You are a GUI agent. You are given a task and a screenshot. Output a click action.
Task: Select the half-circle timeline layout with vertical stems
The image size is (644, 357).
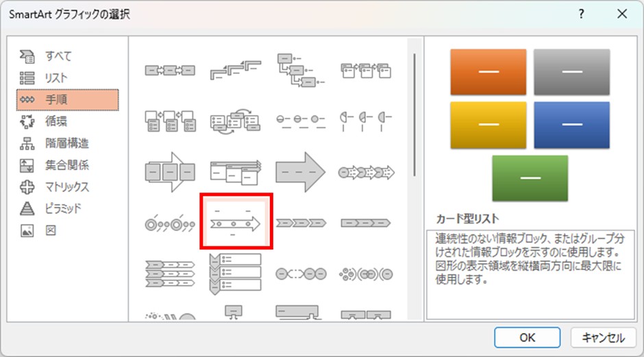[366, 121]
